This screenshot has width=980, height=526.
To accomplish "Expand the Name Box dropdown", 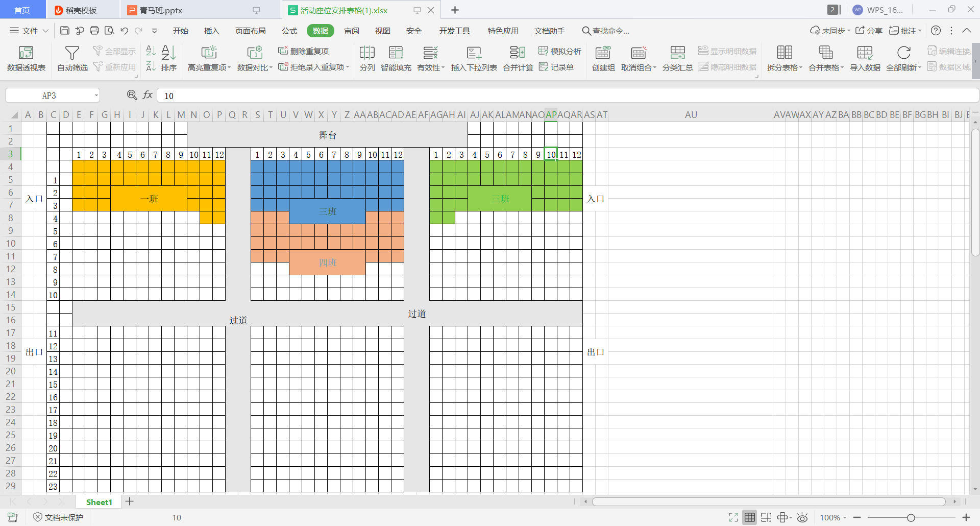I will [x=96, y=95].
